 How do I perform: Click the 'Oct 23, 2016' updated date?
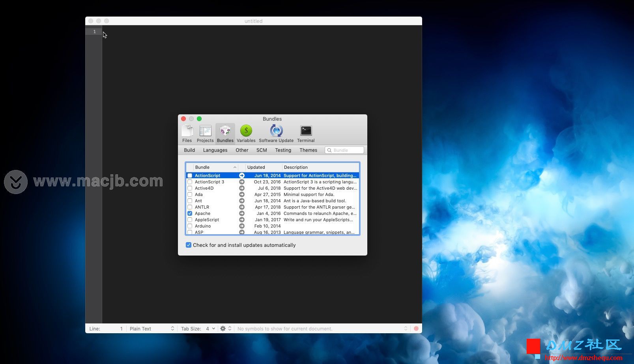point(267,182)
